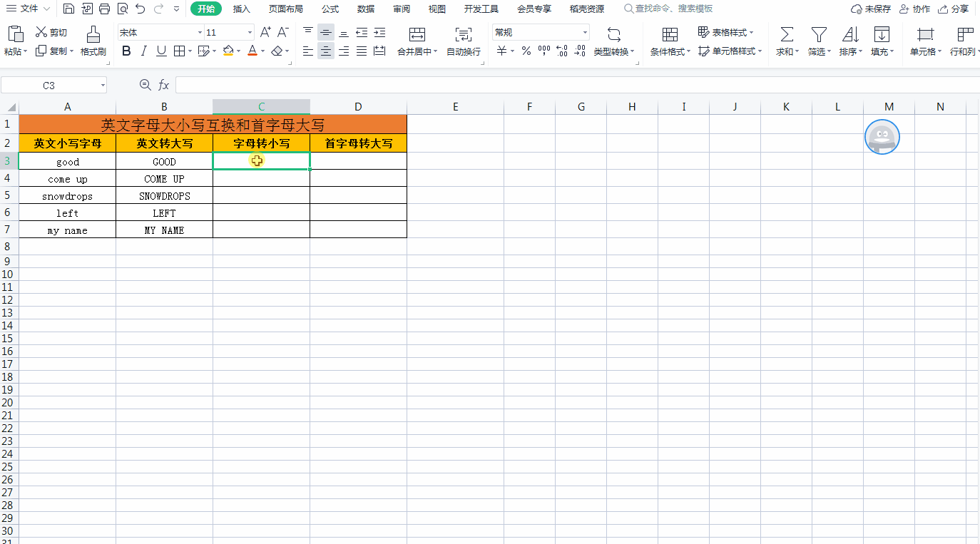This screenshot has width=980, height=544.
Task: Switch to the 视图 tab
Action: coord(437,9)
